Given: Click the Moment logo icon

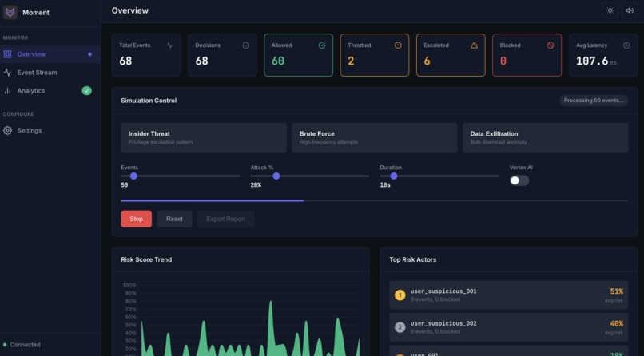Looking at the screenshot, I should pyautogui.click(x=10, y=12).
